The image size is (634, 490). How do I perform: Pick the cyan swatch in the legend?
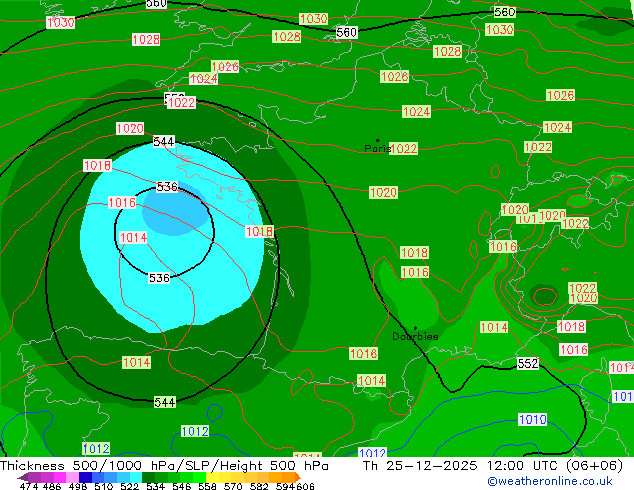pyautogui.click(x=136, y=477)
